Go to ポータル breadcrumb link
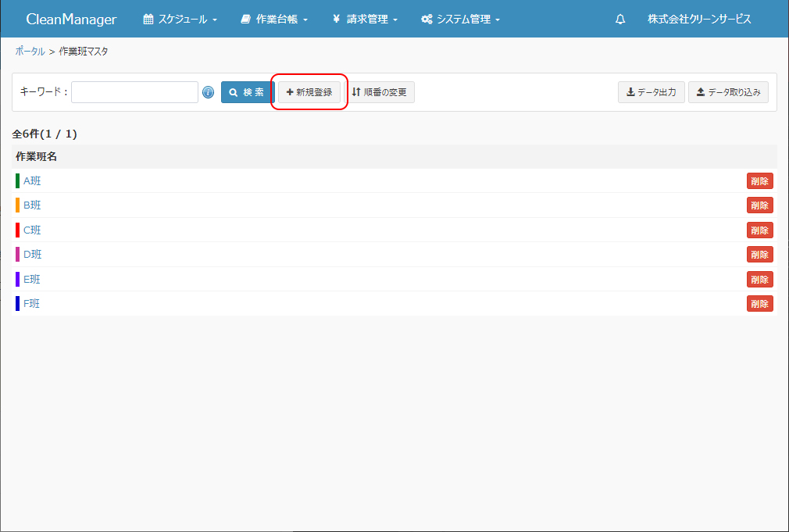The height and width of the screenshot is (532, 789). tap(30, 52)
